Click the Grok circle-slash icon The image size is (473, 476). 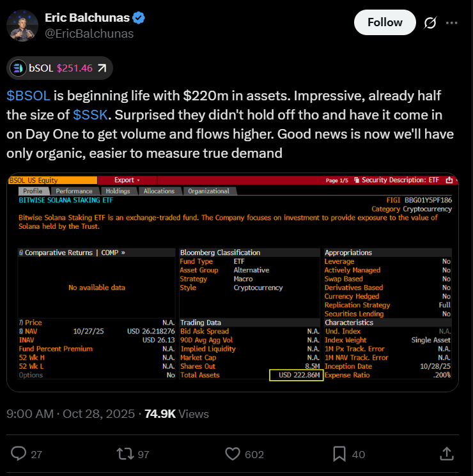coord(430,23)
